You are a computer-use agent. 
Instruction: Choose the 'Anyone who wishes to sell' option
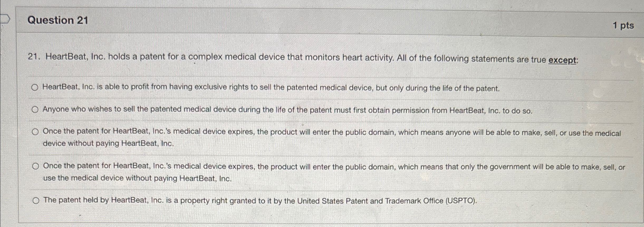click(36, 110)
